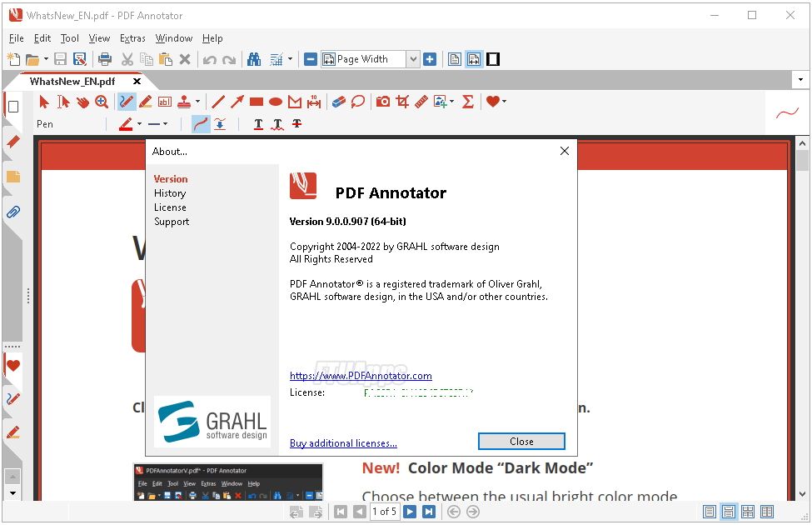Open the pen color dropdown
This screenshot has width=812, height=525.
click(139, 124)
